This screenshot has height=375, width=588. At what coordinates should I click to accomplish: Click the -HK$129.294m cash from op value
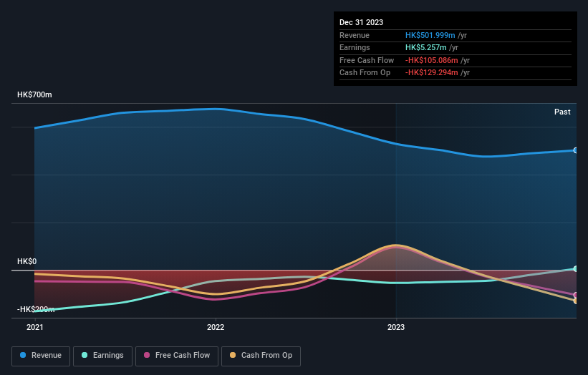pos(432,73)
